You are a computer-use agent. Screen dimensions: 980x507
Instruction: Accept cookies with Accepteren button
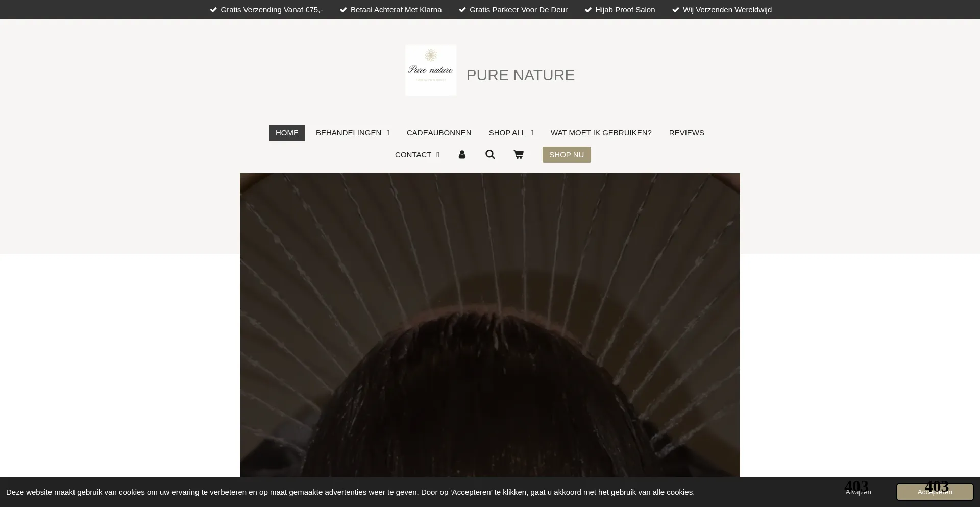click(x=935, y=492)
